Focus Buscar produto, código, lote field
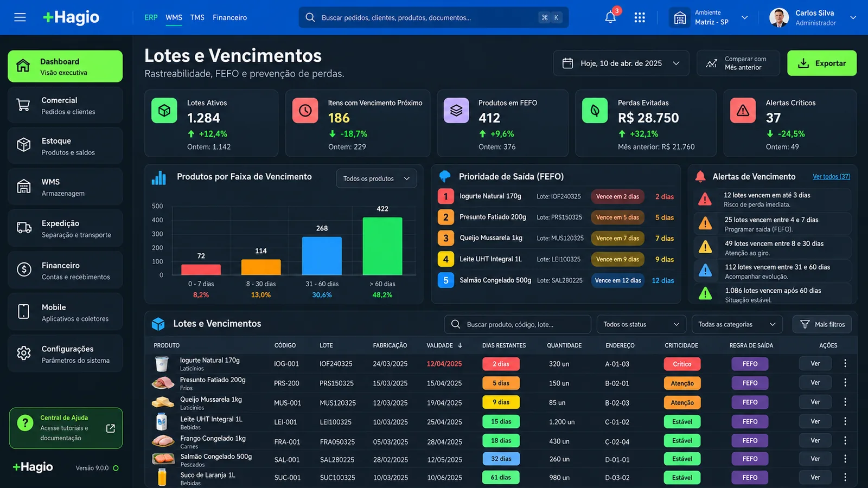This screenshot has width=868, height=488. [x=518, y=324]
